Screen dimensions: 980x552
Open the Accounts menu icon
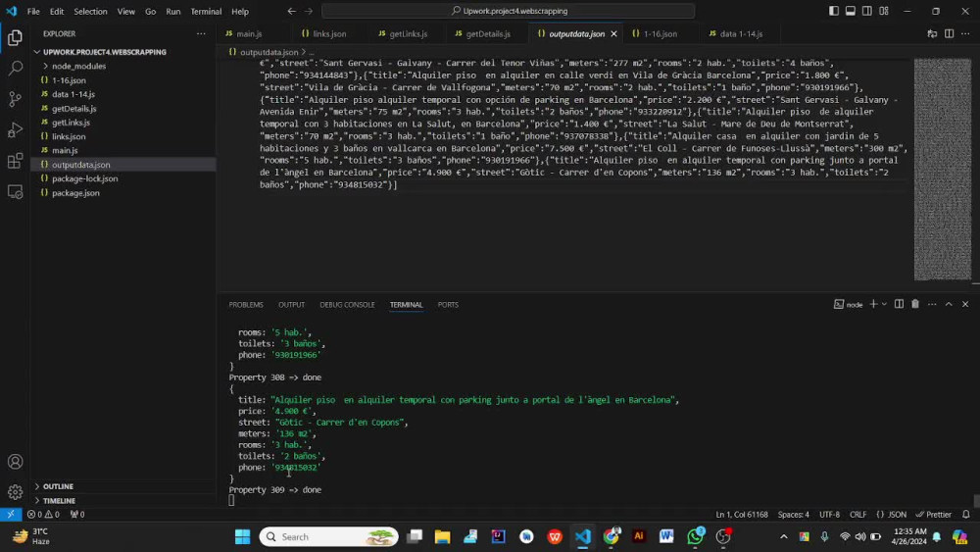pos(15,462)
